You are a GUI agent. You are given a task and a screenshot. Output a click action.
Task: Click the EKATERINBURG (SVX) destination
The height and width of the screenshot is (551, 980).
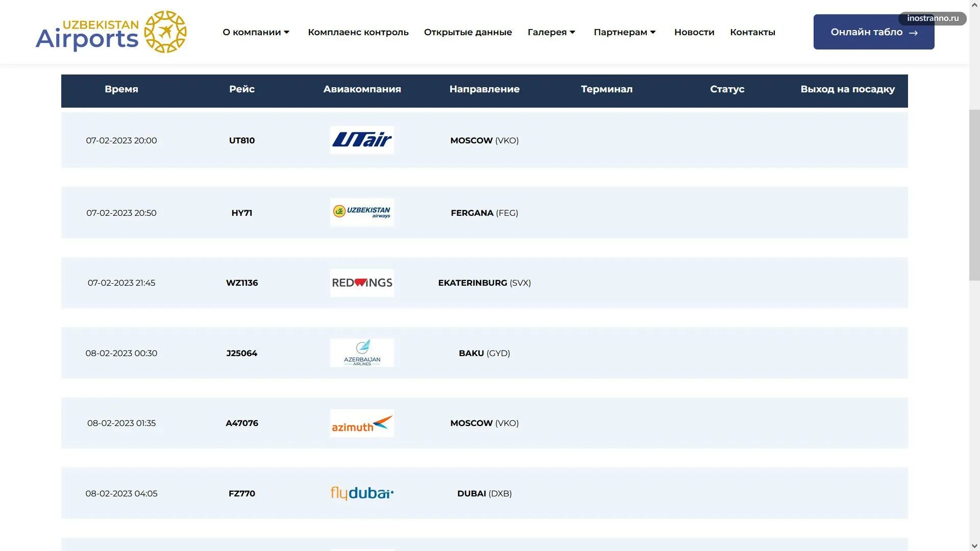[484, 283]
